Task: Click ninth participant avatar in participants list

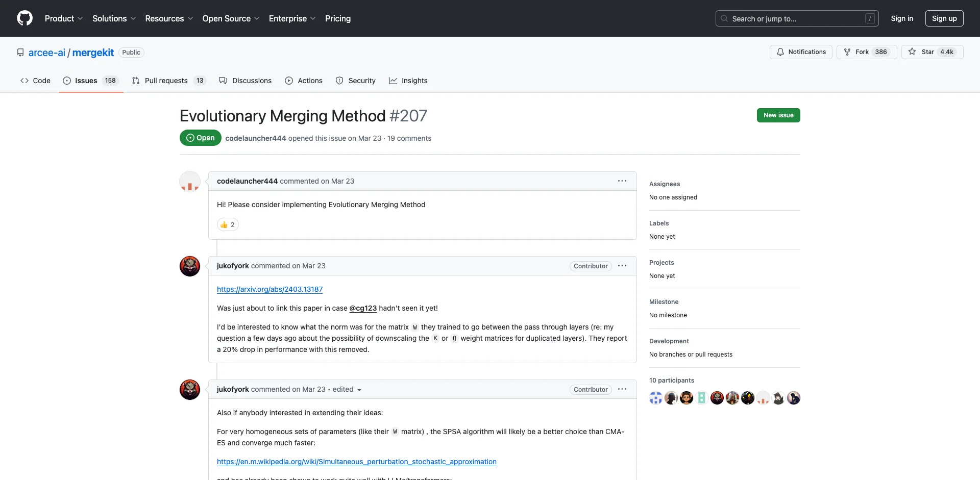Action: tap(778, 398)
